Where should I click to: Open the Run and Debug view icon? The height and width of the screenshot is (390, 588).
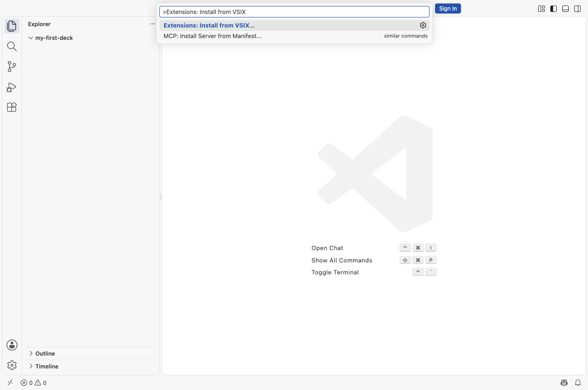click(12, 87)
